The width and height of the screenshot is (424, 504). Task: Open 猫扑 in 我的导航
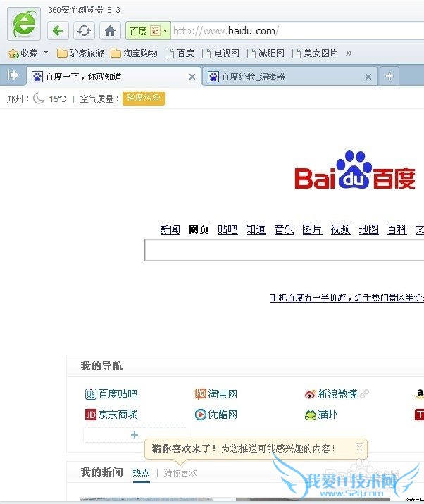(x=321, y=415)
